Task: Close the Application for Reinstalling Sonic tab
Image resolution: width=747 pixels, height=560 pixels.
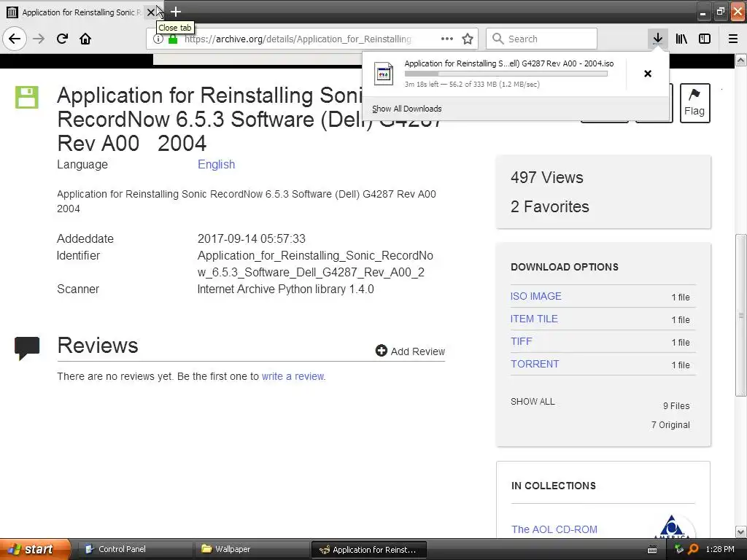Action: (x=151, y=12)
